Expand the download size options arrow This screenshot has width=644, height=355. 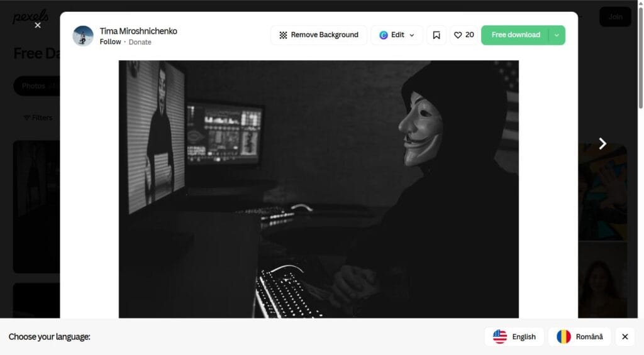tap(557, 35)
